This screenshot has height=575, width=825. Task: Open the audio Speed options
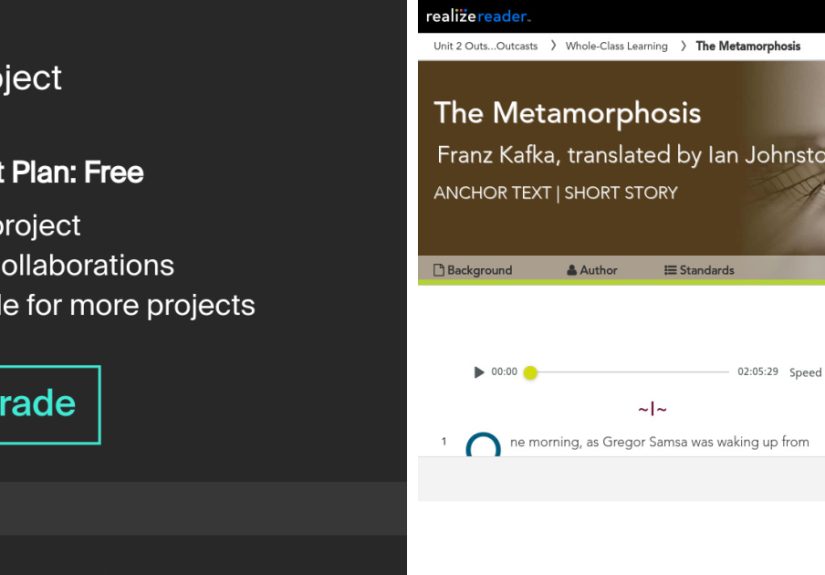point(805,372)
